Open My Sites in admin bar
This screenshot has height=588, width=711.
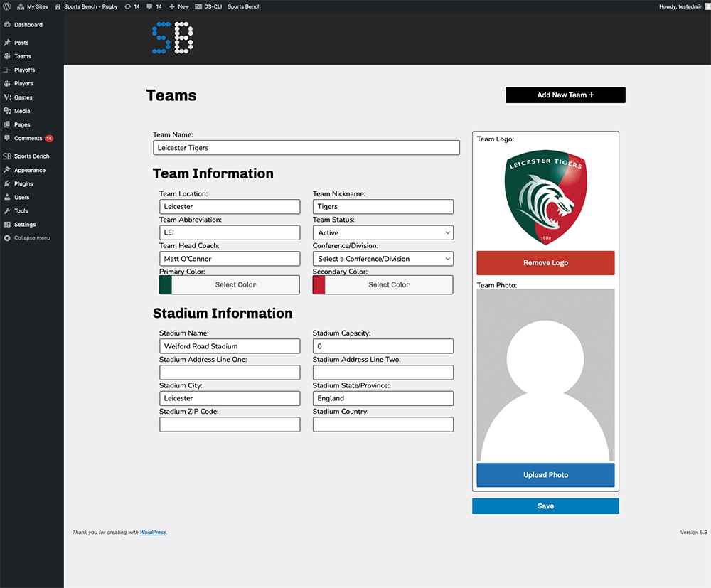point(32,6)
